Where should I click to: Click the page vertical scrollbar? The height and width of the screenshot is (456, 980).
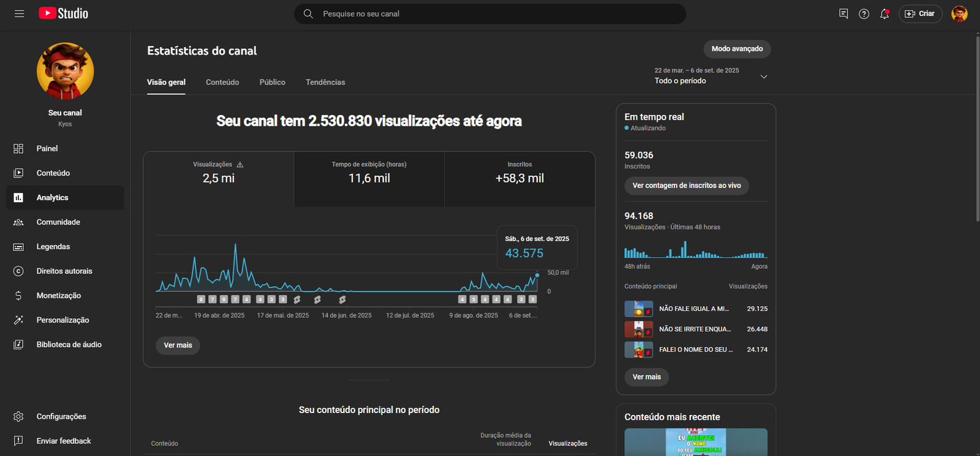tap(977, 129)
